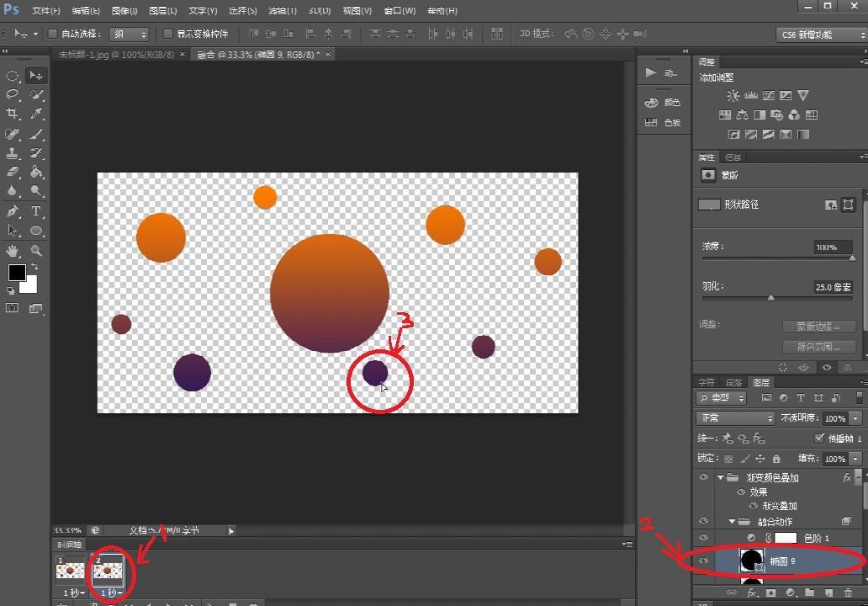Click the 蒙版边缘... button

[x=818, y=327]
